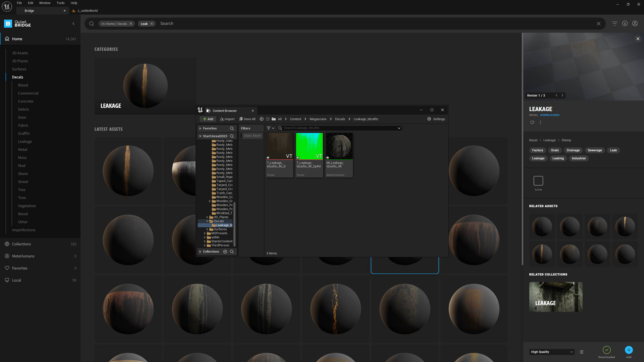Switch to the L_seMoWorld tab

point(88,11)
